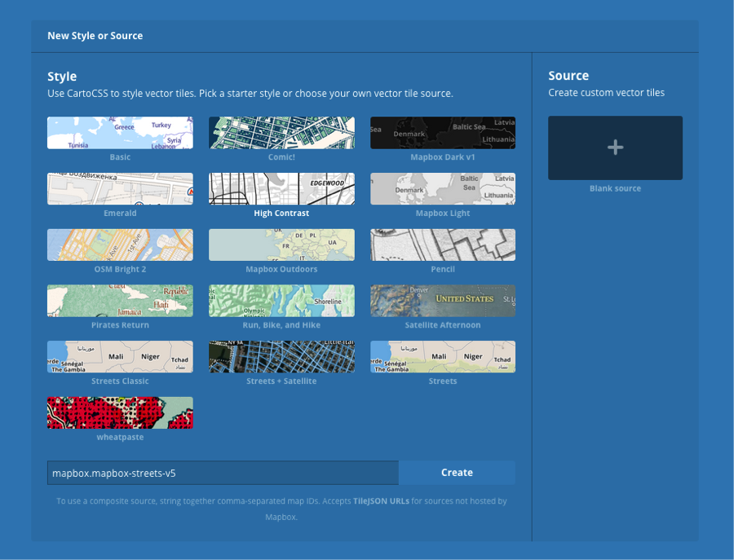The height and width of the screenshot is (560, 734).
Task: Open the TileJSON URLs link
Action: point(382,501)
